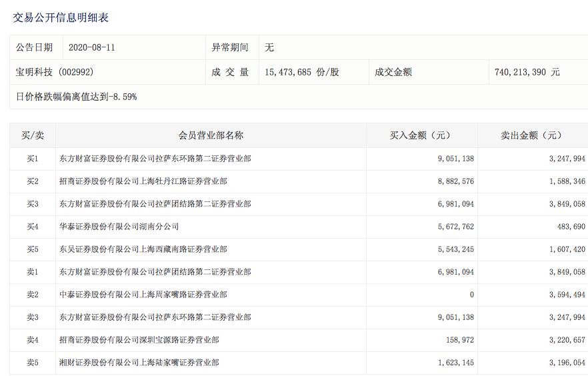Click buy amount 9,051,138 in 卖3 row
588x376 pixels.
coord(455,317)
